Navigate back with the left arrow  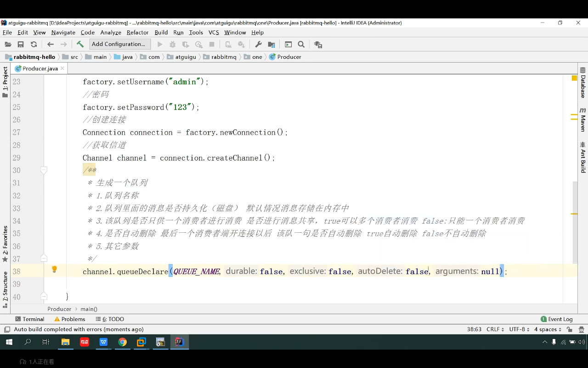click(51, 45)
